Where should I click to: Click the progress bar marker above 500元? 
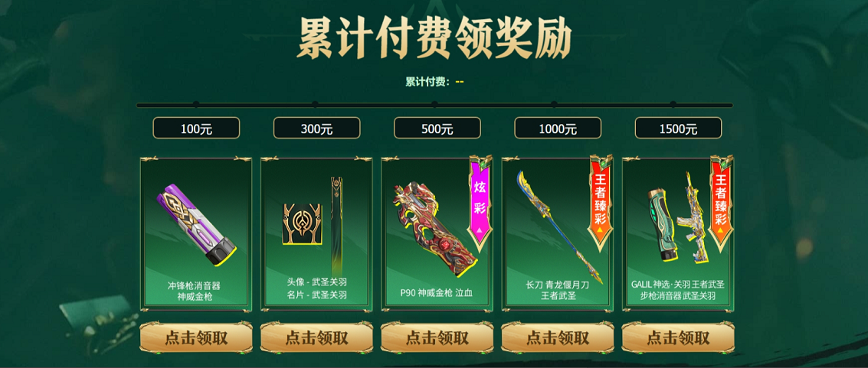click(434, 104)
